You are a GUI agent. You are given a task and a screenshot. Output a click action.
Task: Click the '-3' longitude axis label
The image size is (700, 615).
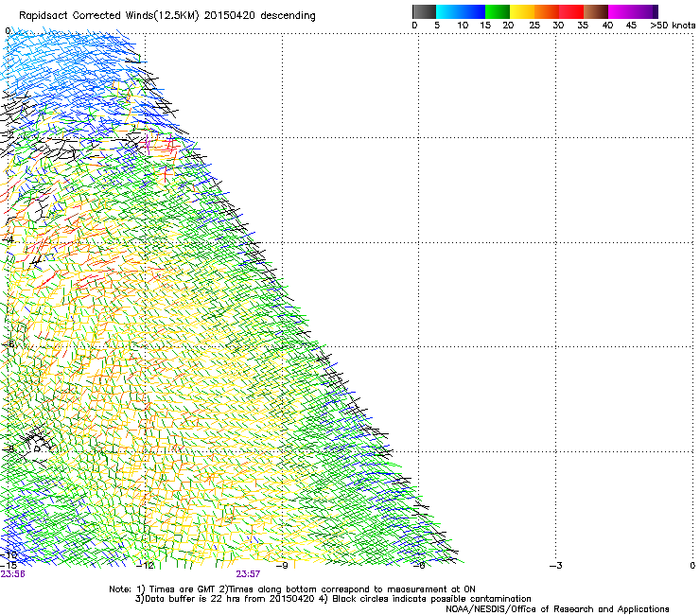click(555, 566)
